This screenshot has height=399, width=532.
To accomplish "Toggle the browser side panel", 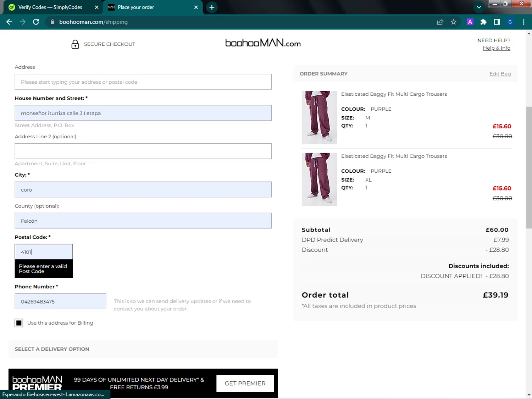I will (497, 22).
